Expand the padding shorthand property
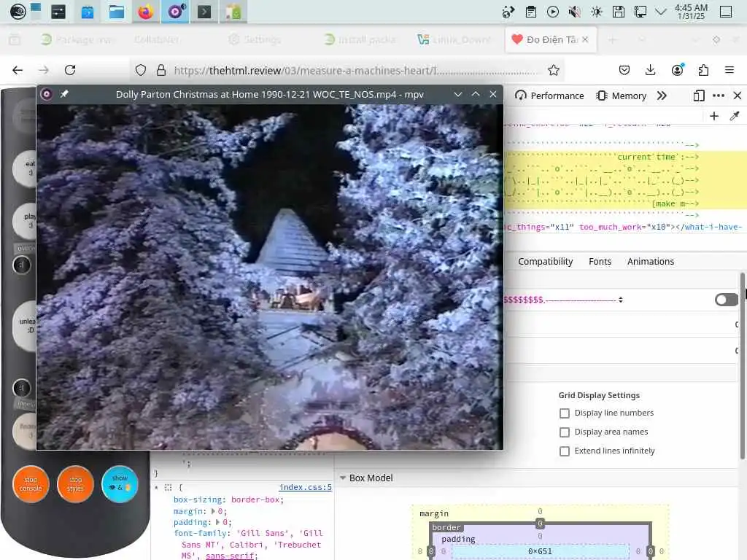 pyautogui.click(x=218, y=522)
